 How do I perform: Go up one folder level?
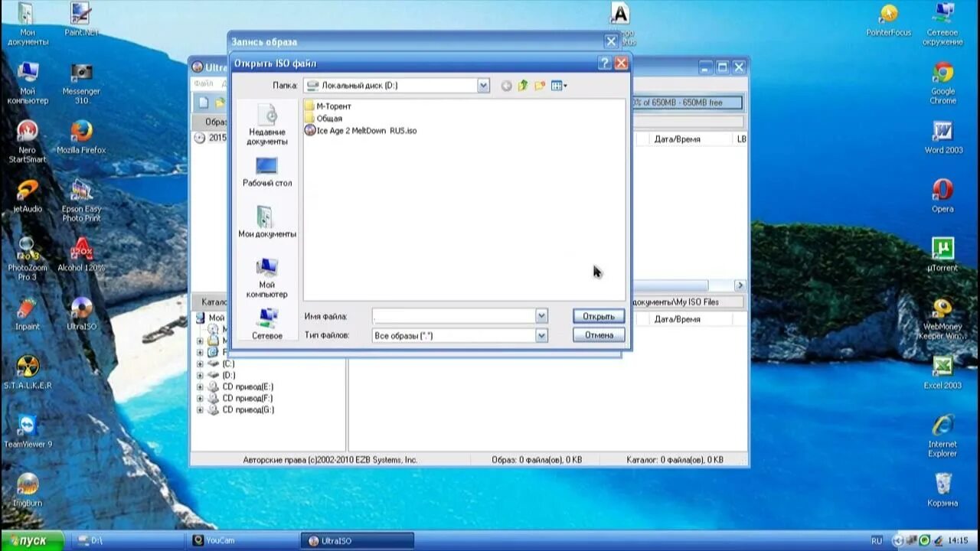click(523, 86)
